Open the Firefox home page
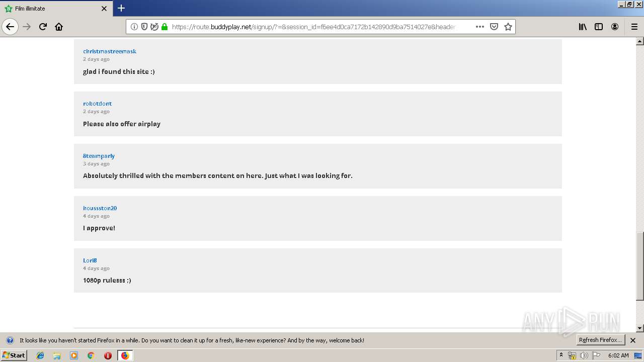Viewport: 644px width, 362px height. coord(59,27)
